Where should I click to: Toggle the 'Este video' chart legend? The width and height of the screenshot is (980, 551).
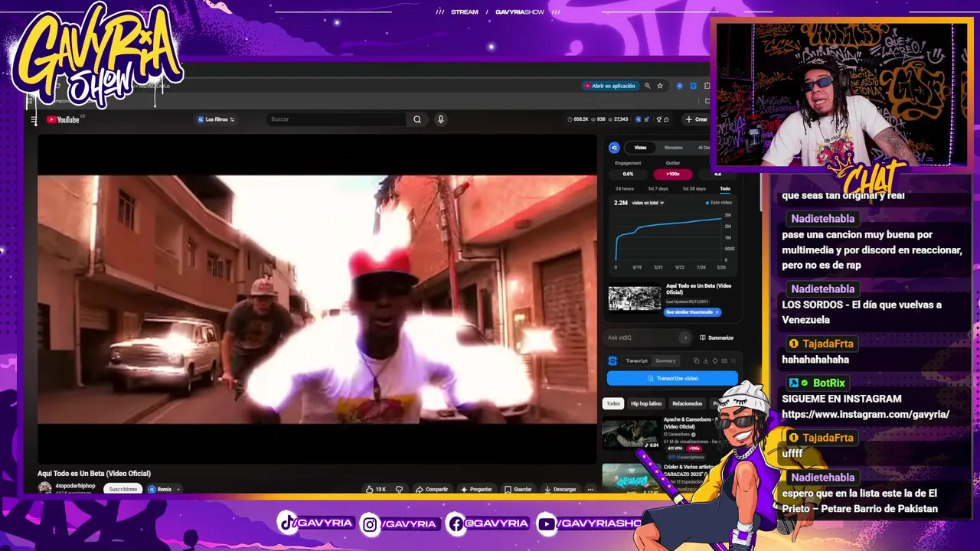(x=718, y=203)
